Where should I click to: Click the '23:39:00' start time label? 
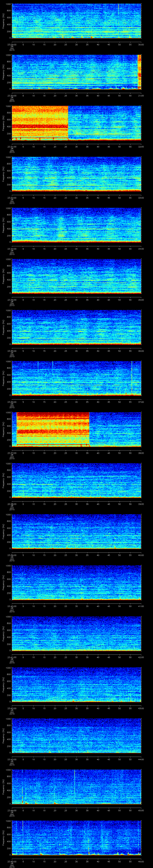(12, 555)
